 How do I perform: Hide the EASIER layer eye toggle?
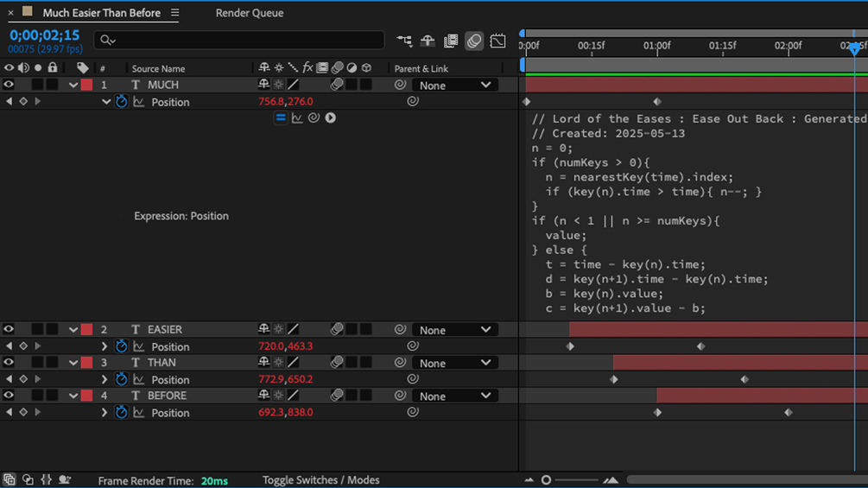coord(9,329)
